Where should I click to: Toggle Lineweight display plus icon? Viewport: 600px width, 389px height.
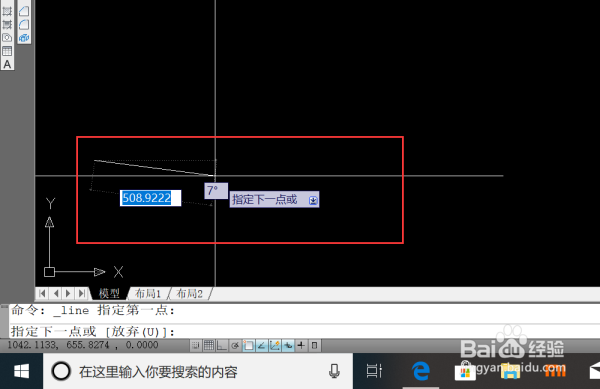click(301, 346)
